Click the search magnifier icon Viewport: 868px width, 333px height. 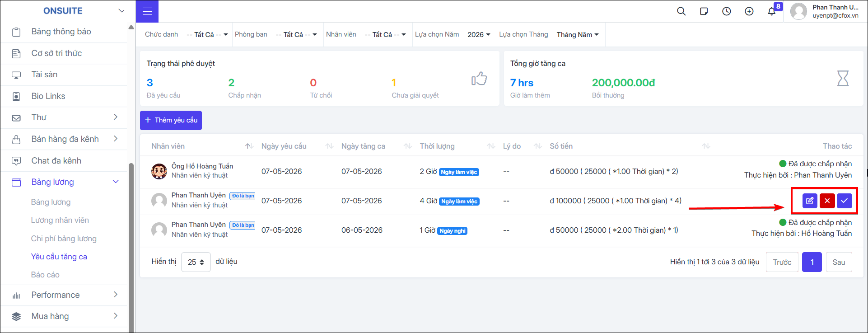[x=681, y=11]
